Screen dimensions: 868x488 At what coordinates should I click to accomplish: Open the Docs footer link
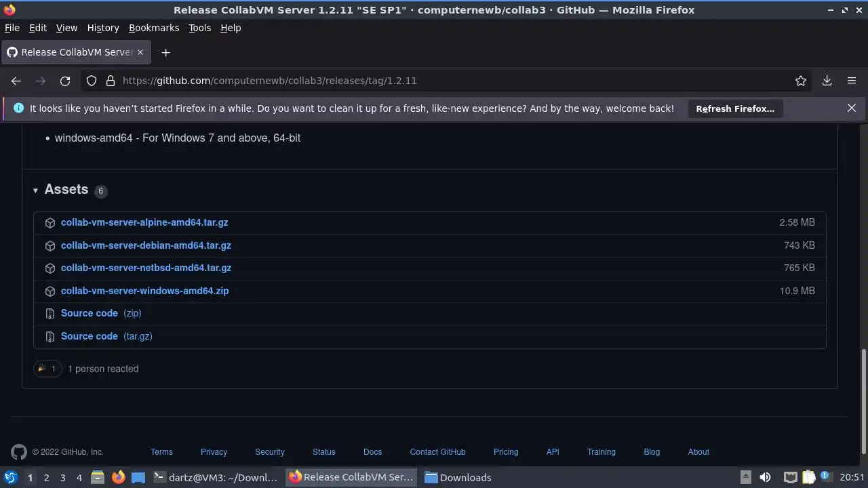click(x=372, y=452)
